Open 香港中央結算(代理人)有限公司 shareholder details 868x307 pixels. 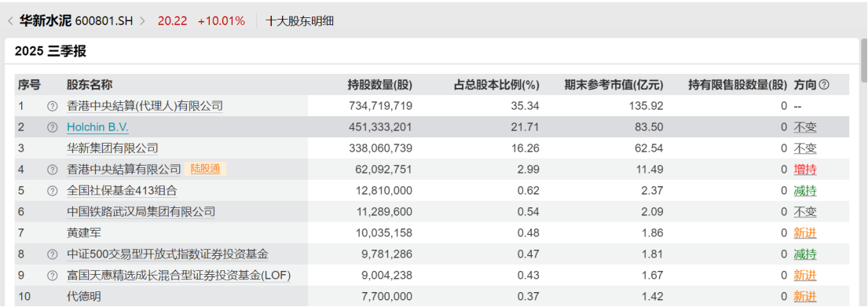tap(145, 106)
